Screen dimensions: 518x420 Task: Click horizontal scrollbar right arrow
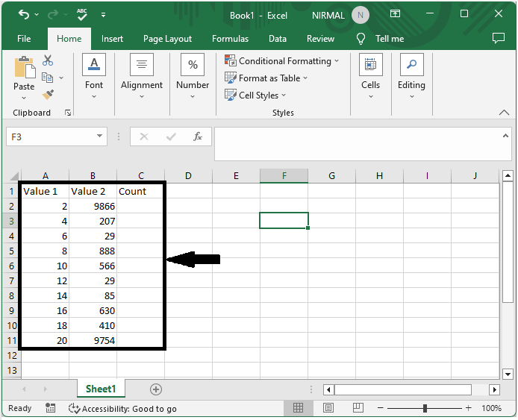[x=494, y=389]
